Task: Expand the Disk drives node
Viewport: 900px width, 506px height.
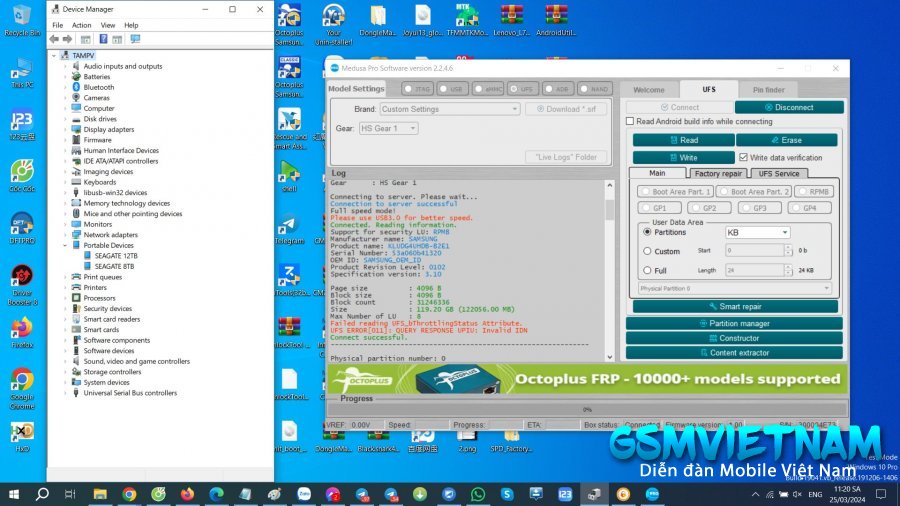Action: coord(65,119)
